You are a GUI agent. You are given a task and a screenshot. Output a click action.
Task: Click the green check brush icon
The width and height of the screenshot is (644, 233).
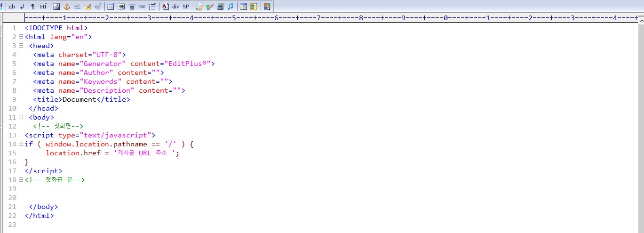210,7
